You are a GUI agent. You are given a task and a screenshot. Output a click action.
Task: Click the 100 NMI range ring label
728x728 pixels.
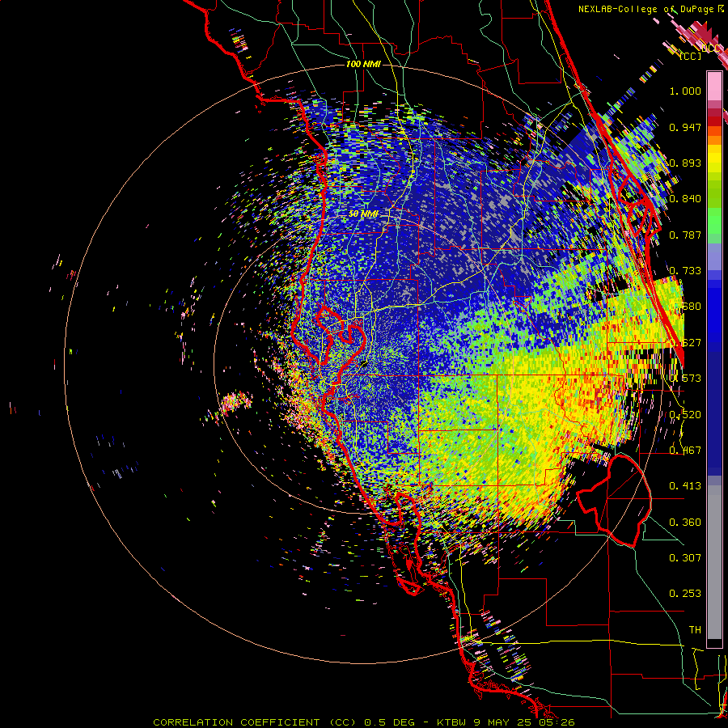point(363,64)
